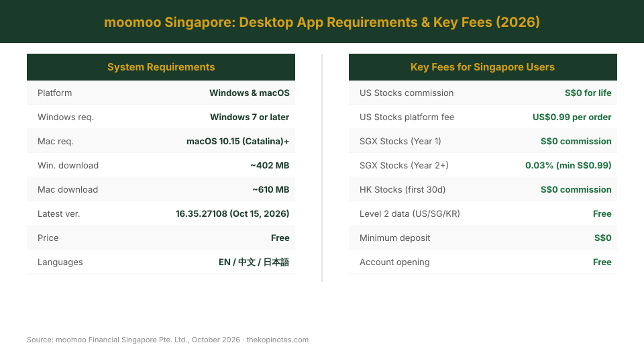Click the 'Level 2 data (US/SG/KR)' label
Viewport: 644px width, 349px height.
pyautogui.click(x=410, y=213)
